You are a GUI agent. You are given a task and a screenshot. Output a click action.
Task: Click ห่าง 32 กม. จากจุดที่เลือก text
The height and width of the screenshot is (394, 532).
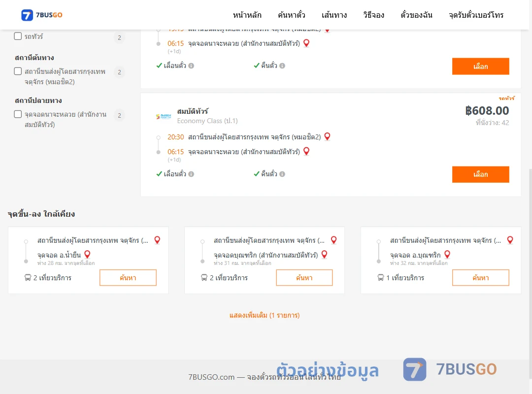pyautogui.click(x=419, y=263)
